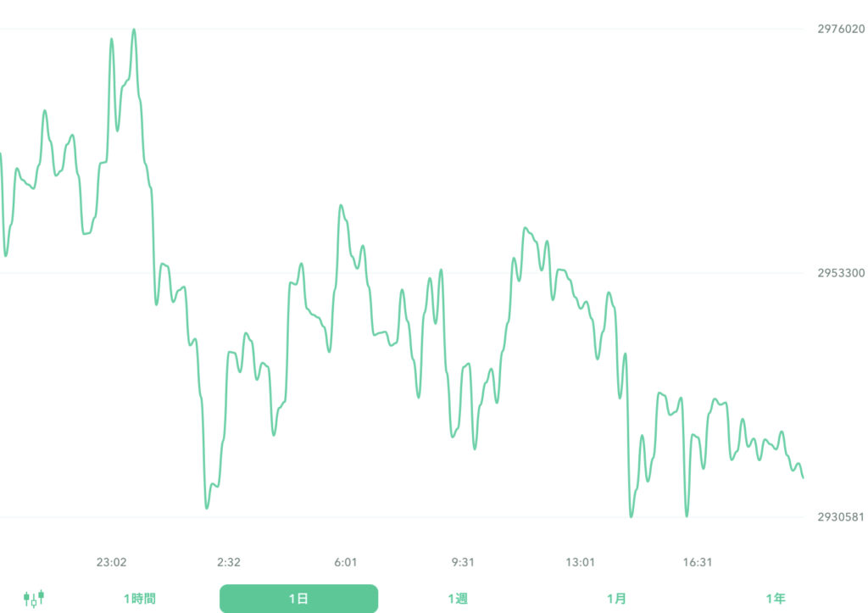Screen dimensions: 868x613
Task: Open the 1週 weekly chart view
Action: (459, 598)
